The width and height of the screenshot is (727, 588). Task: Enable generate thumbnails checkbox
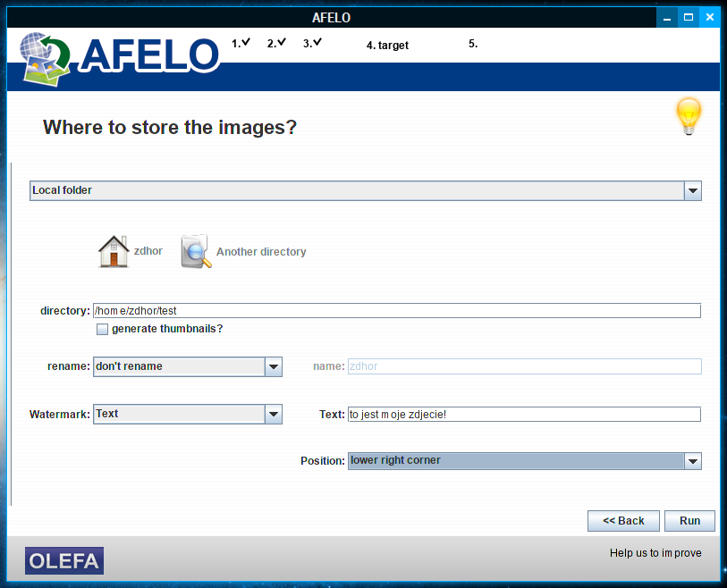tap(102, 329)
